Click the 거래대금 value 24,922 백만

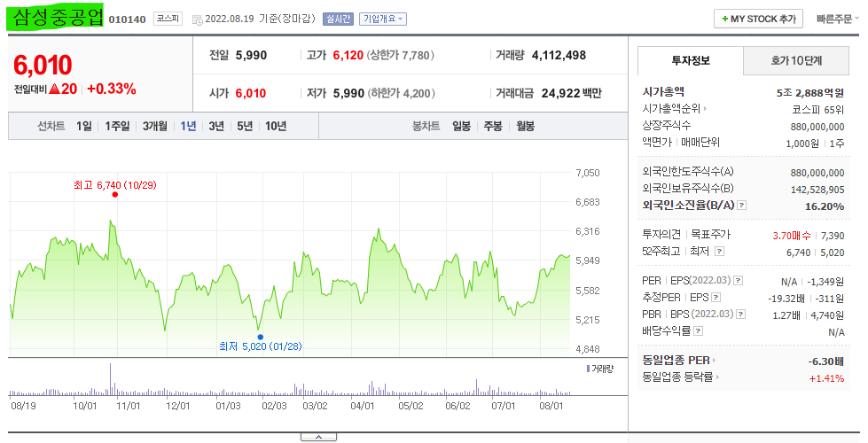pos(571,93)
